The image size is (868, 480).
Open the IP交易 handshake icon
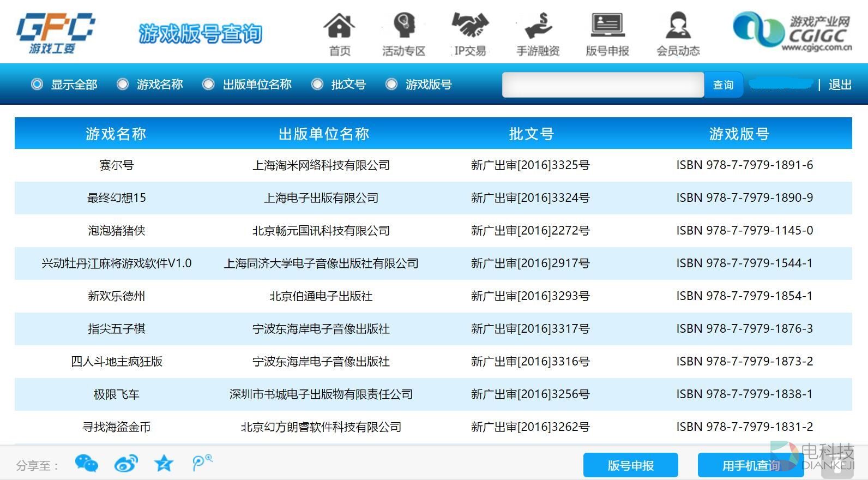click(x=470, y=26)
